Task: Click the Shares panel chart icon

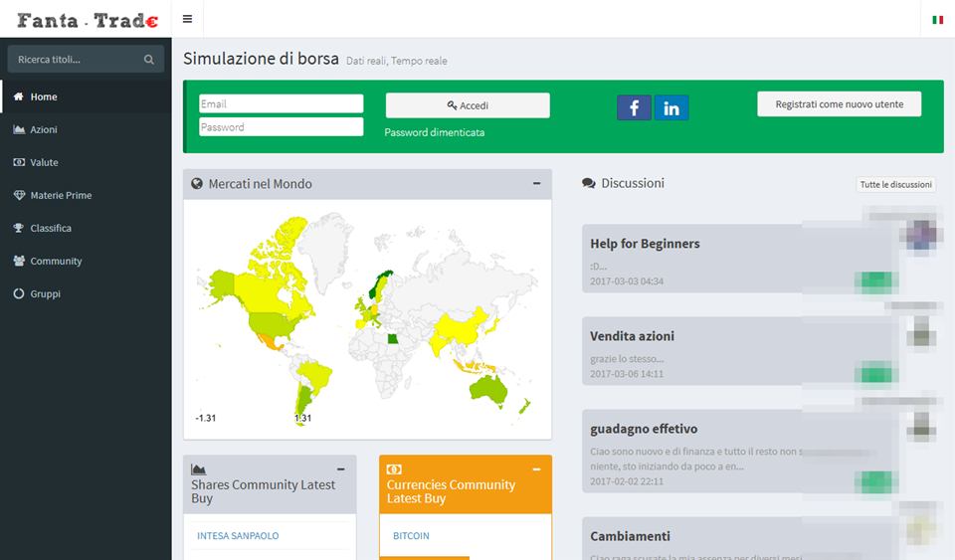Action: pyautogui.click(x=199, y=469)
